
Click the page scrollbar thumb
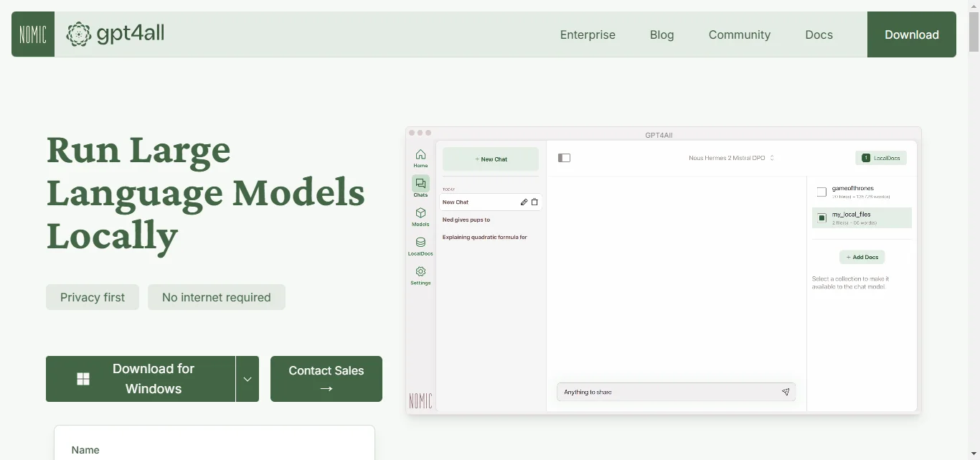click(974, 32)
